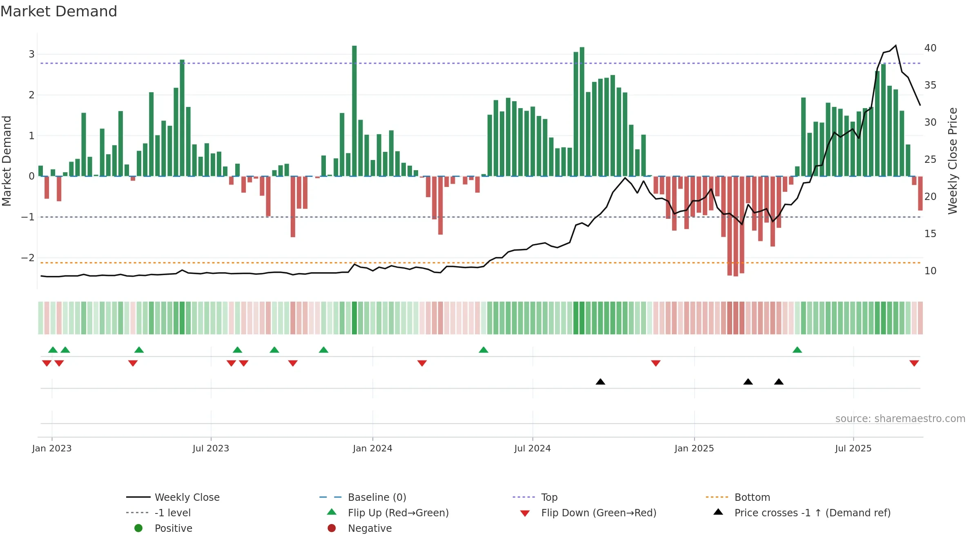
Task: Click the Market Demand left axis title
Action: pyautogui.click(x=7, y=161)
